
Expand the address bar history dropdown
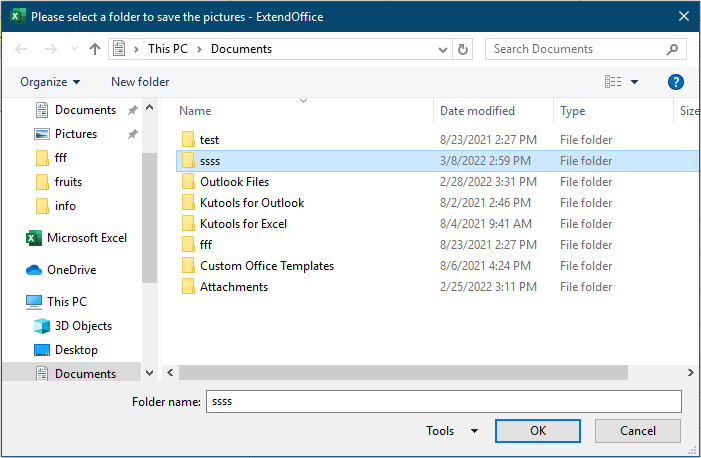coord(443,49)
